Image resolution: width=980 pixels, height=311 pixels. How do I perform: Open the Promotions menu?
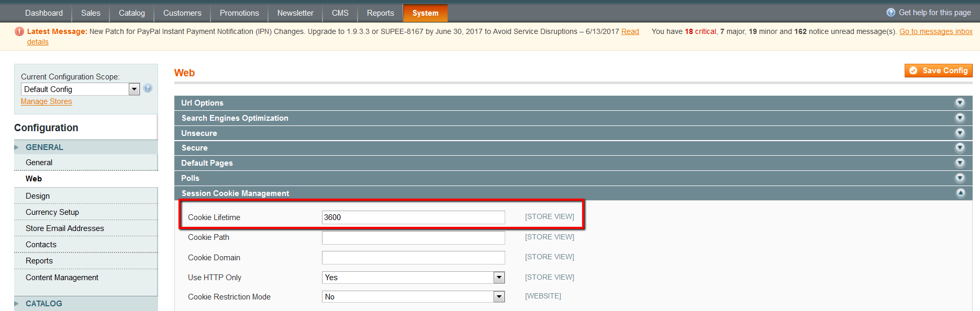coord(239,13)
